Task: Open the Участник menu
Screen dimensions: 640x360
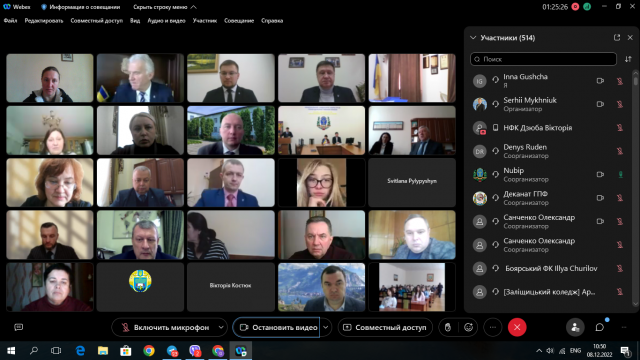Action: (x=205, y=20)
